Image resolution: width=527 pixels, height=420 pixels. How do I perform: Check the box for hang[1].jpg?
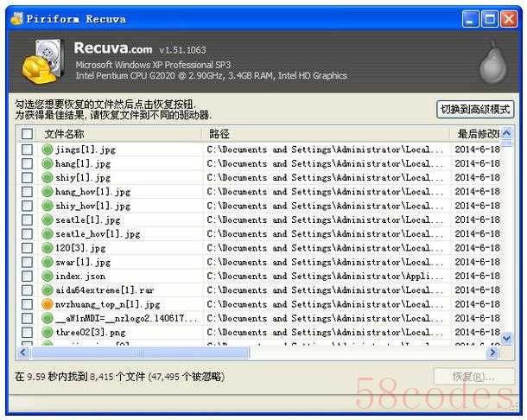pyautogui.click(x=27, y=163)
